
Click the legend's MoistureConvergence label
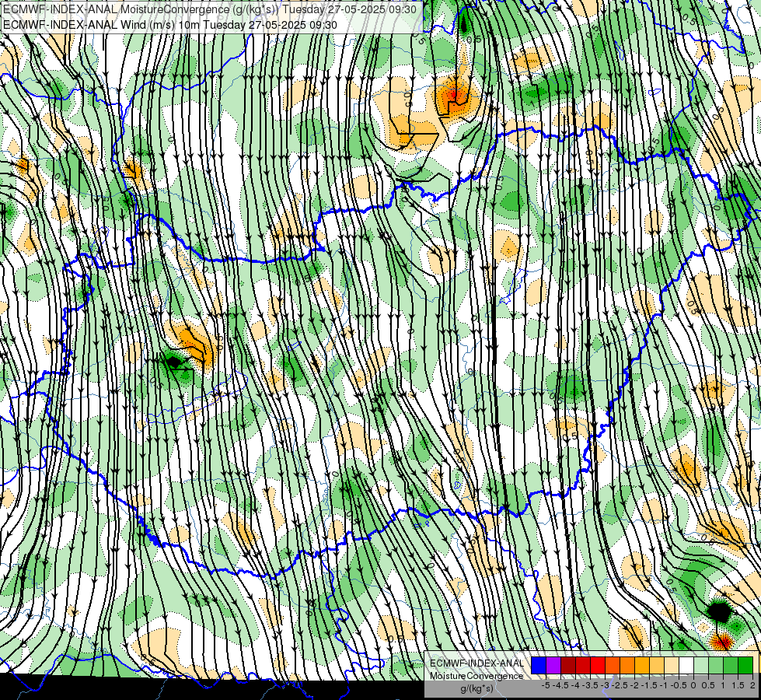tap(476, 676)
